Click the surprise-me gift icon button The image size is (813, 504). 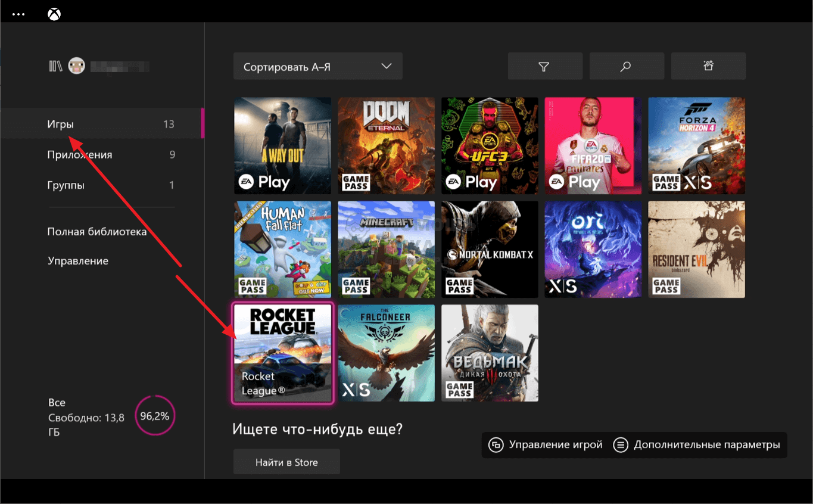coord(708,66)
